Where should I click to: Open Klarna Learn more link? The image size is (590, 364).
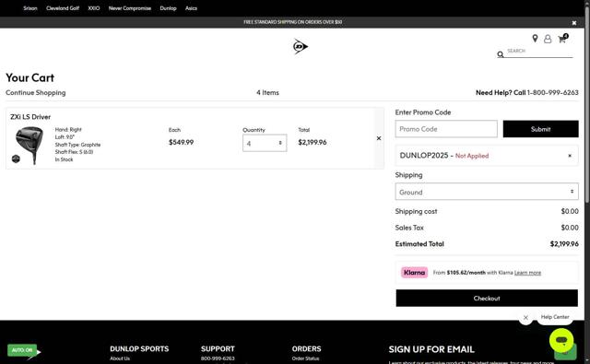tap(527, 273)
